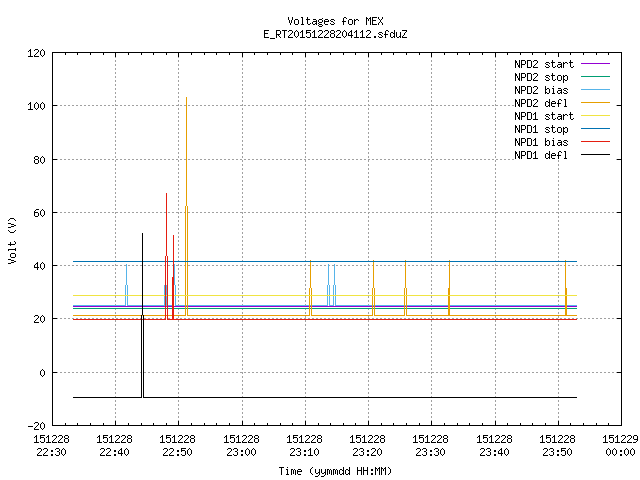Click the blue NPD1 stop legend line
This screenshot has height=480, width=640.
[596, 129]
